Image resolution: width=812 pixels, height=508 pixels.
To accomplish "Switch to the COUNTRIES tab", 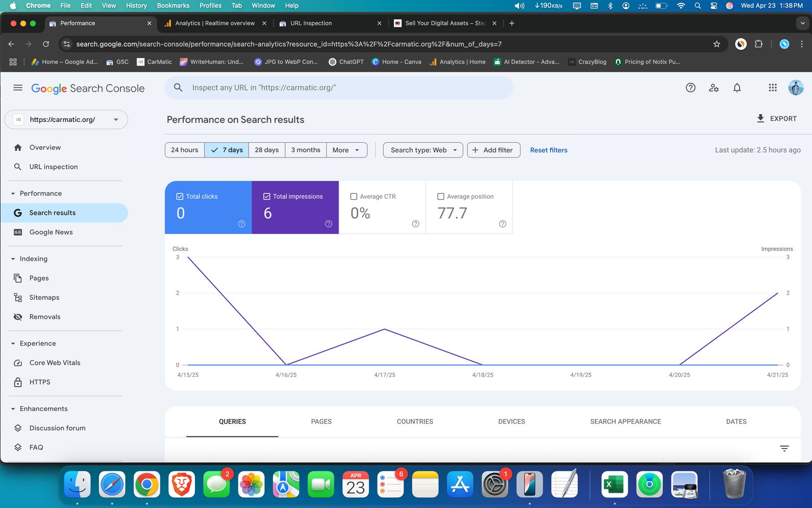I will (415, 422).
